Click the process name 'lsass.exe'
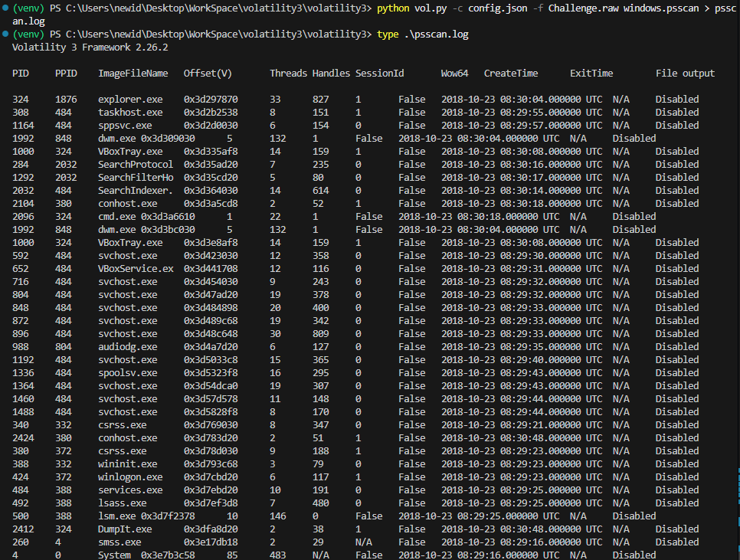Screen dimensions: 740x560 click(123, 503)
